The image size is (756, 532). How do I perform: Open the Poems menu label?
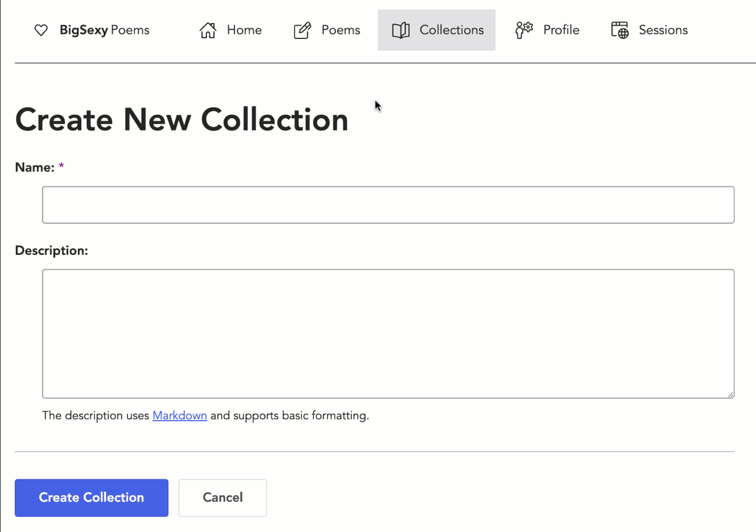click(340, 30)
